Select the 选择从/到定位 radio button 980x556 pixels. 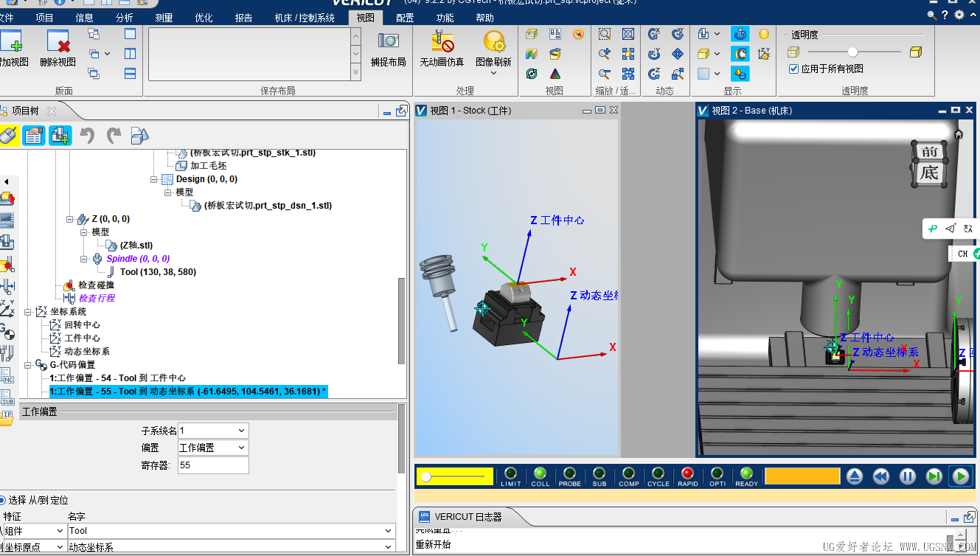[2, 500]
